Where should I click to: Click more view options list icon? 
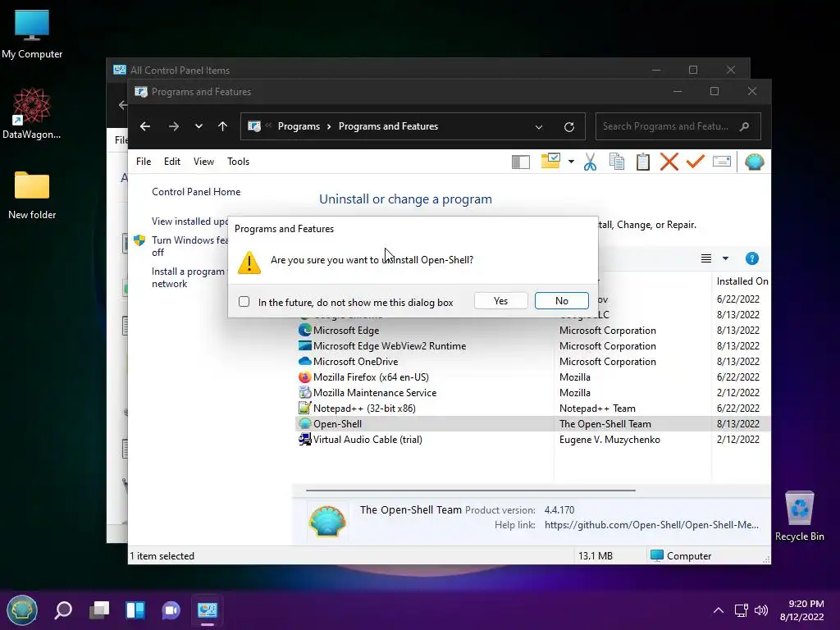tap(706, 258)
